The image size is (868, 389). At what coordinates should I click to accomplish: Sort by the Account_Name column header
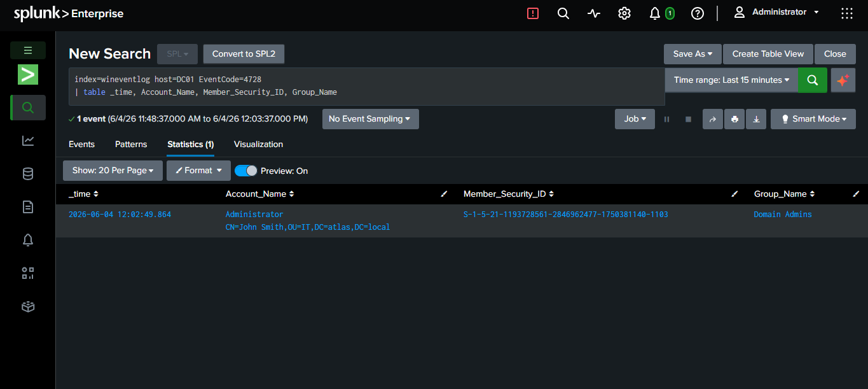click(260, 194)
